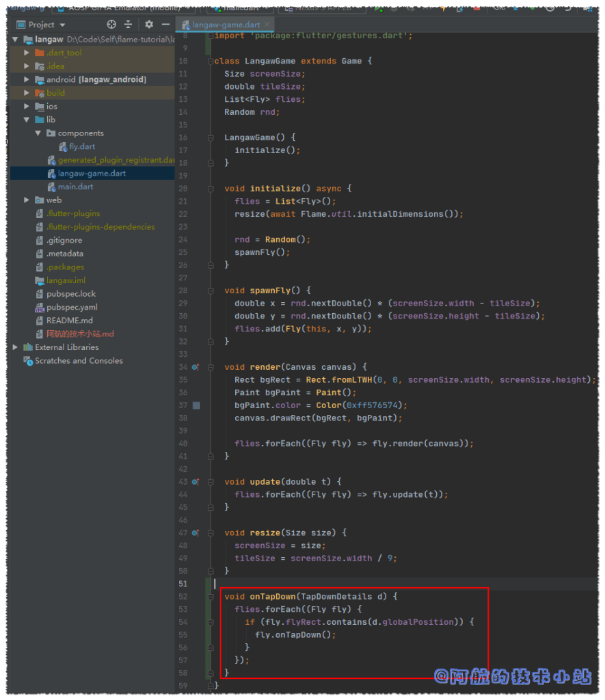Open pubspec.yaml file
The image size is (605, 700).
71,307
